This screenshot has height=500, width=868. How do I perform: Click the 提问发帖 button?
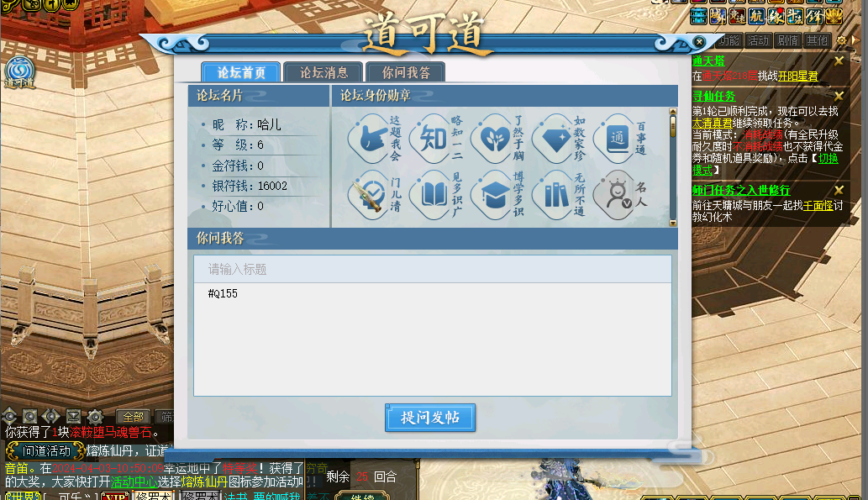pyautogui.click(x=430, y=418)
